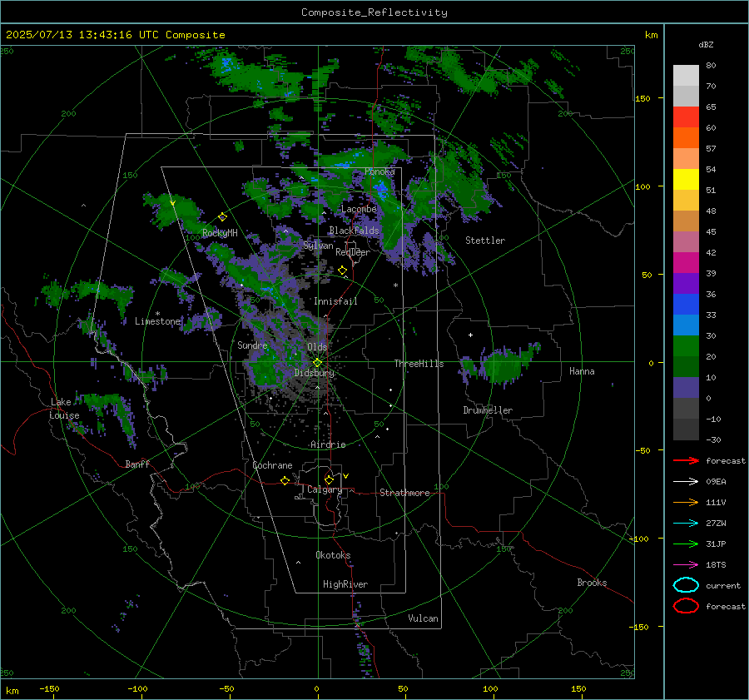749x700 pixels.
Task: Click the Innisfail city label
Action: pyautogui.click(x=335, y=301)
